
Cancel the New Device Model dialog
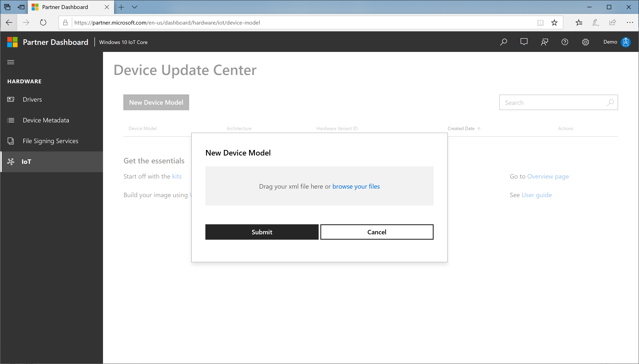pyautogui.click(x=377, y=232)
